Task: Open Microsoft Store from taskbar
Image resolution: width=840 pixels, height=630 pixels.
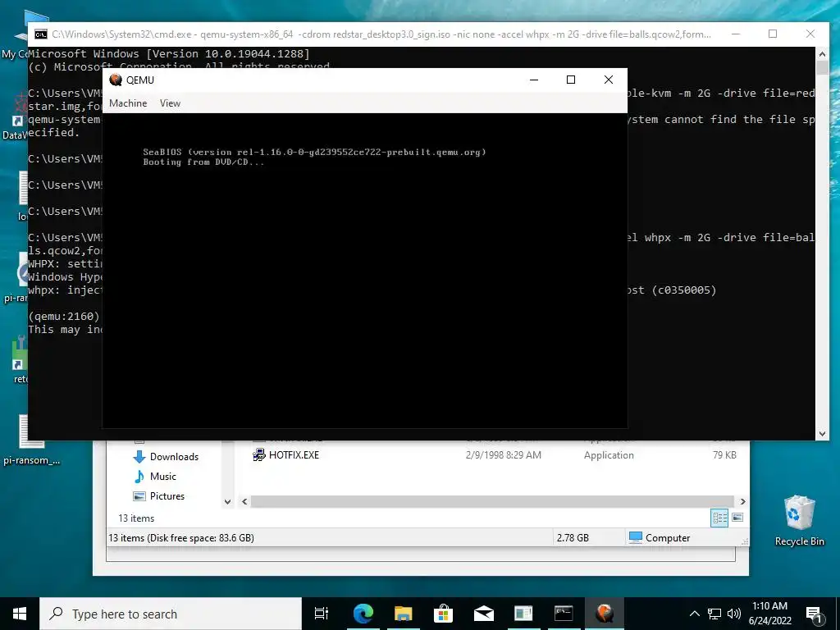Action: (443, 614)
